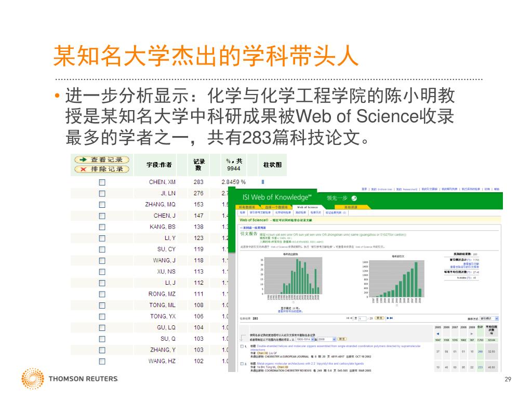The image size is (532, 399).
Task: Tick the checkbox for CHEN, XM
Action: [x=102, y=182]
